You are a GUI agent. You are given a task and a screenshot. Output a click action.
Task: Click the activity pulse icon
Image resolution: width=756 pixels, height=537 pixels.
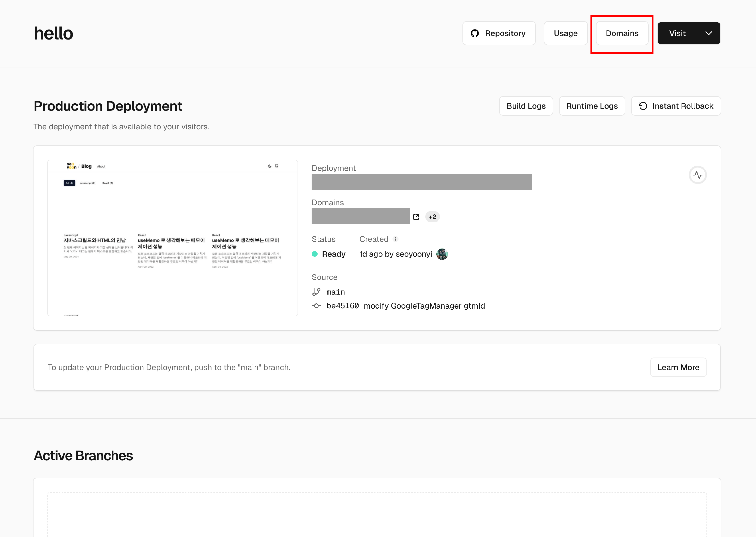tap(698, 175)
